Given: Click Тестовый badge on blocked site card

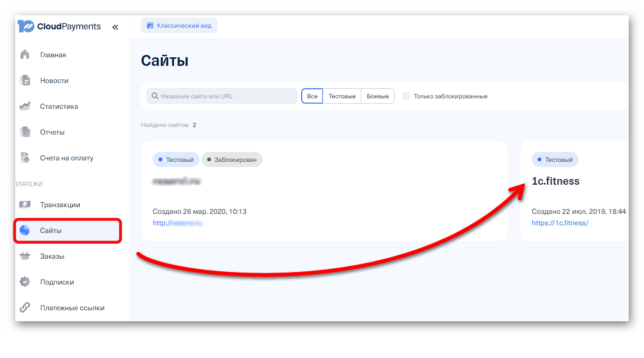Looking at the screenshot, I should pos(176,159).
